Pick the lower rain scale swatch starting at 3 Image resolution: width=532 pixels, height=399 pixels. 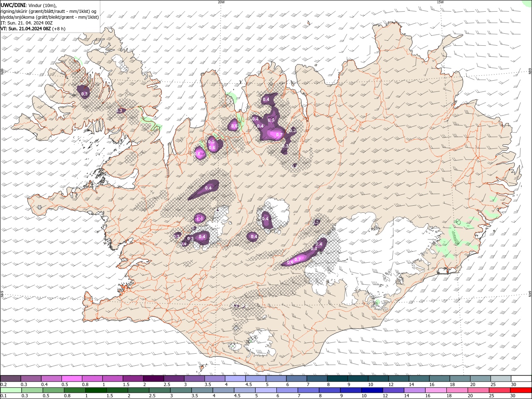pyautogui.click(x=181, y=390)
